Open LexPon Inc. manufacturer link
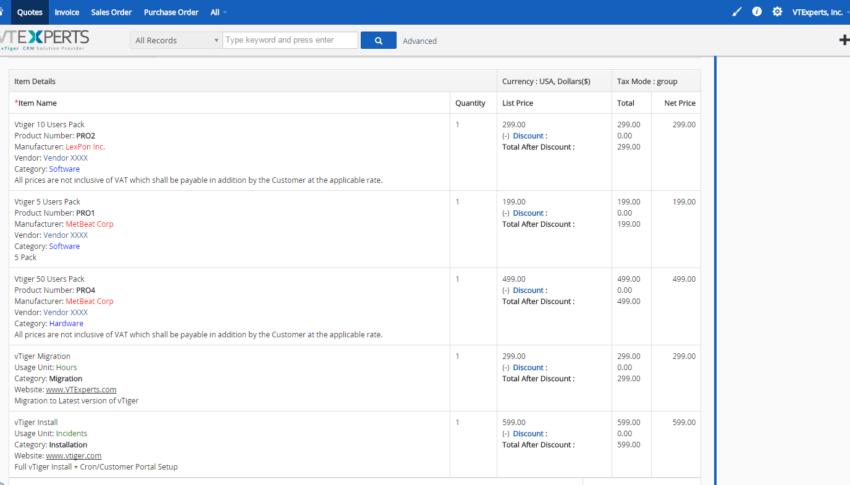Image resolution: width=850 pixels, height=485 pixels. point(85,147)
